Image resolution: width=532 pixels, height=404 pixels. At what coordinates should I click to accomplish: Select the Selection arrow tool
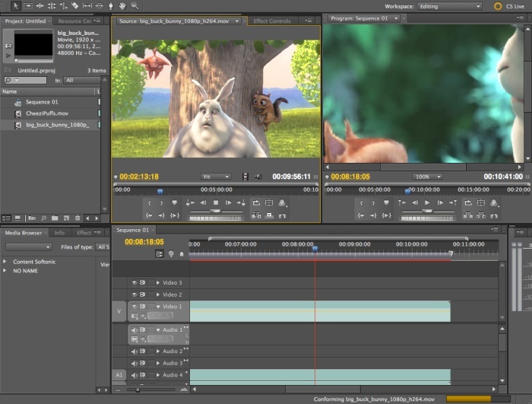pyautogui.click(x=15, y=5)
